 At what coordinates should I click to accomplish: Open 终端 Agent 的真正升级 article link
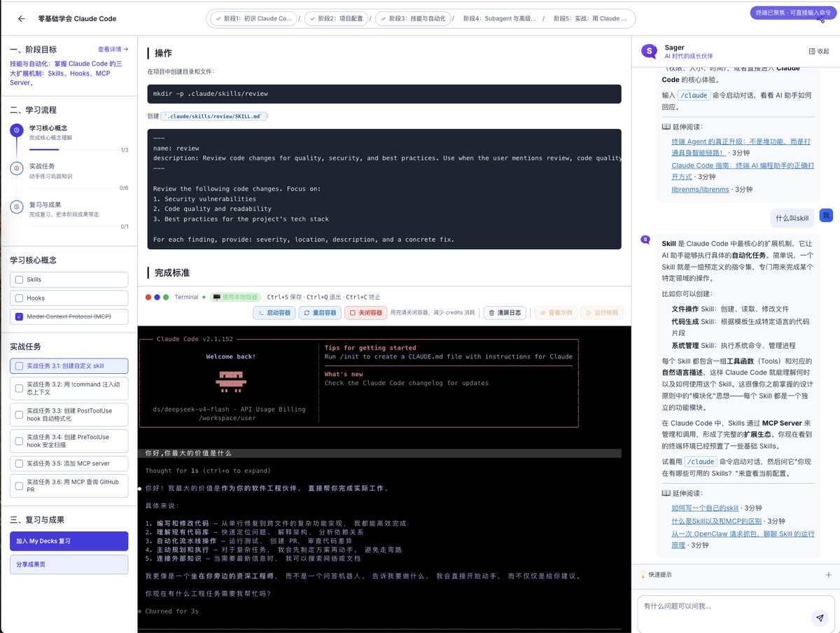[741, 146]
